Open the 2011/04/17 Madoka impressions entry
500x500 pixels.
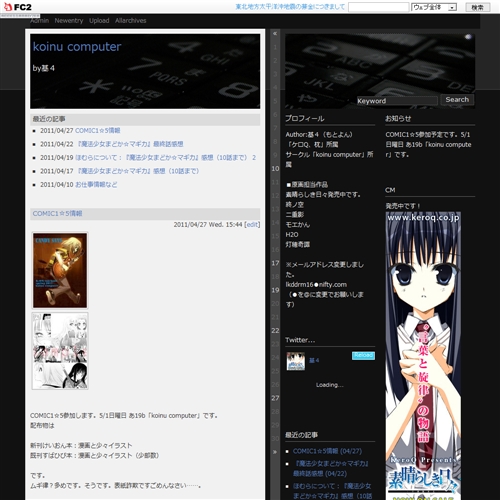pos(137,171)
